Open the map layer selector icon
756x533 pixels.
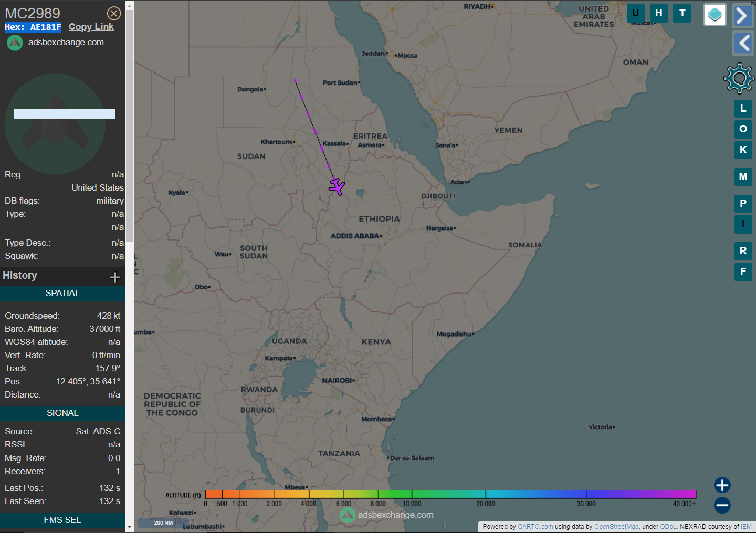coord(715,15)
